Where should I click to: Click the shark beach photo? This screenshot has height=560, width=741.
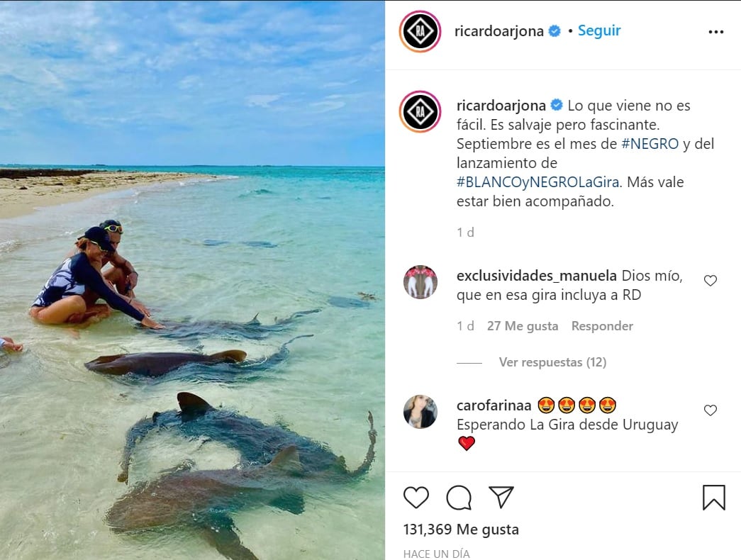[x=192, y=280]
